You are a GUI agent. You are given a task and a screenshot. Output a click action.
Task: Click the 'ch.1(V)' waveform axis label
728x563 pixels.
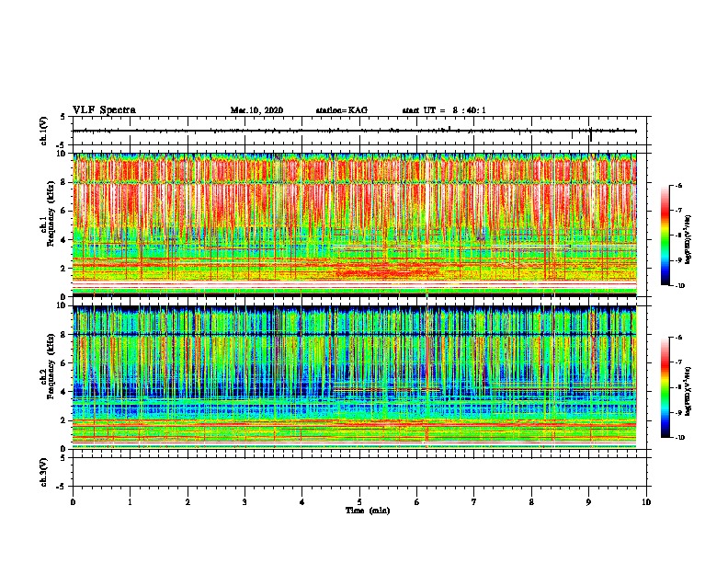click(43, 131)
